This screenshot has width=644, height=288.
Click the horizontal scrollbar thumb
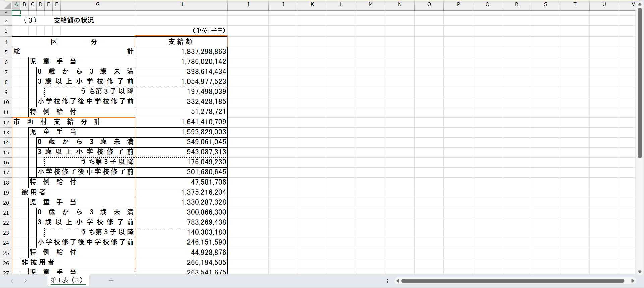(512, 281)
